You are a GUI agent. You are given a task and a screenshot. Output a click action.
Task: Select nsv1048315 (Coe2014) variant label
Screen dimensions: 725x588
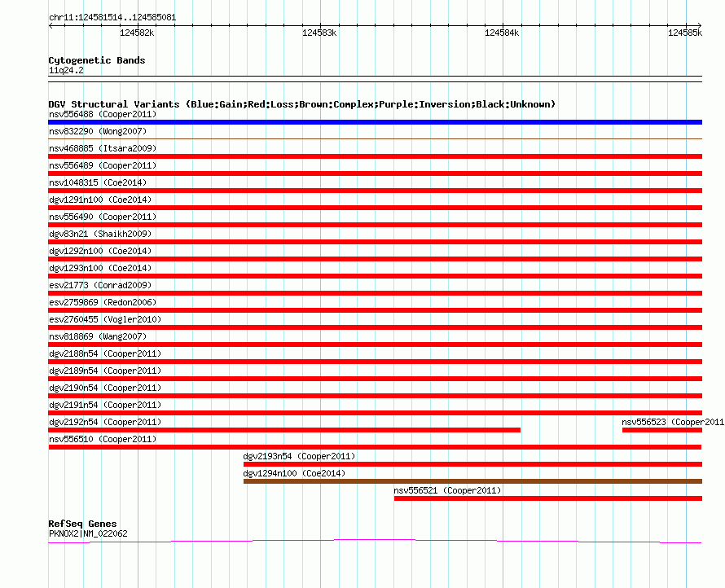(98, 182)
